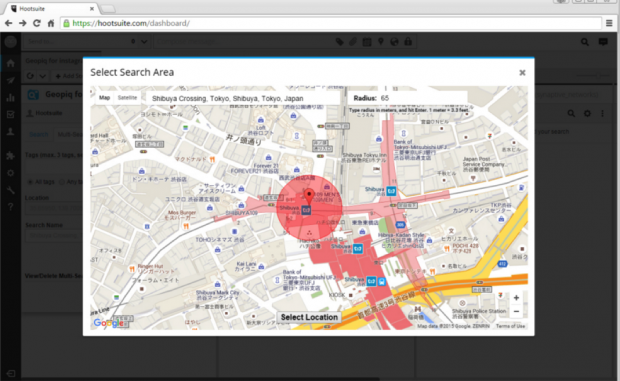Click the profile avatar above the sidebar
This screenshot has width=620, height=381.
(11, 41)
